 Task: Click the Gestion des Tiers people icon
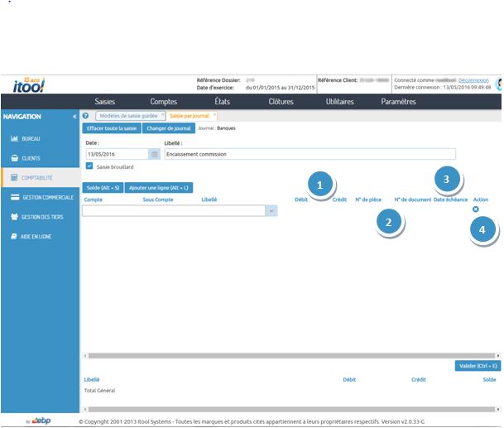coord(14,216)
